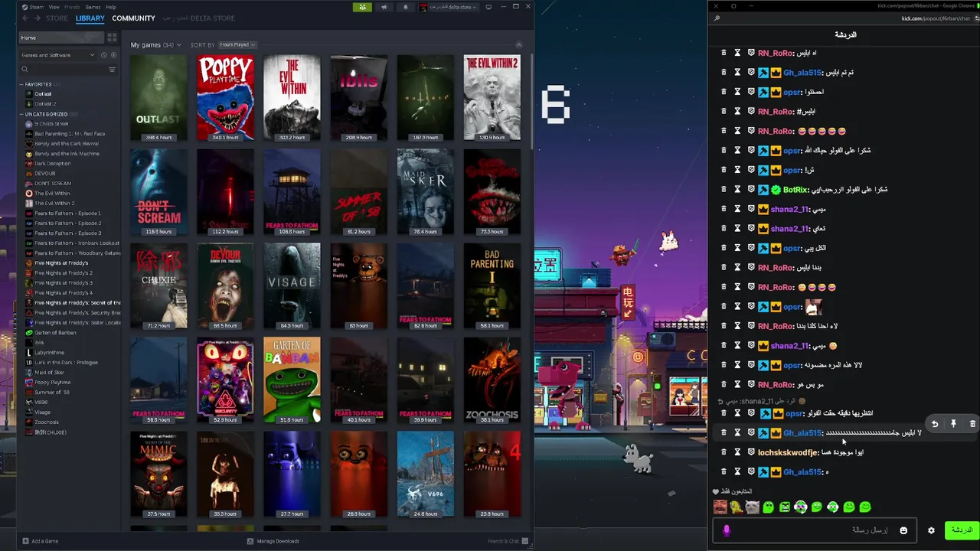Viewport: 980px width, 551px height.
Task: Switch Steam to Big Picture mode icon
Action: point(489,7)
